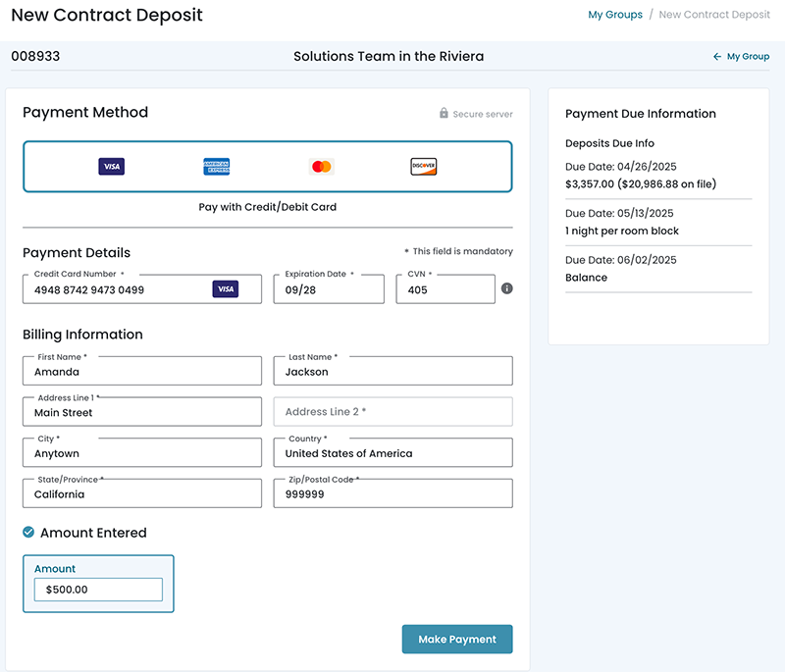
Task: Choose the American Express card icon
Action: pyautogui.click(x=217, y=167)
